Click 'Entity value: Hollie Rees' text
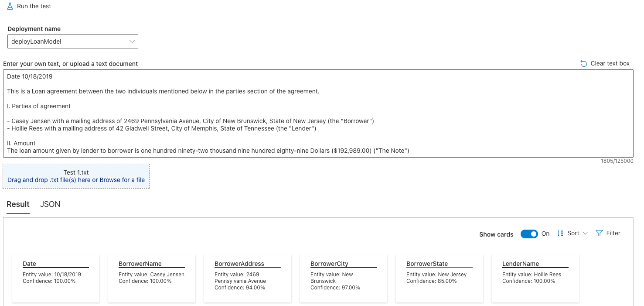This screenshot has height=306, width=644. click(532, 275)
